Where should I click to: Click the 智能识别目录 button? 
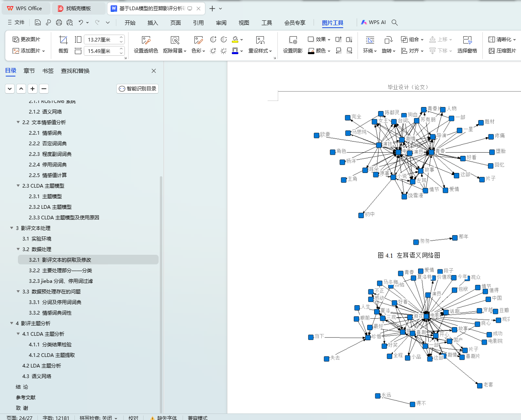(x=137, y=88)
